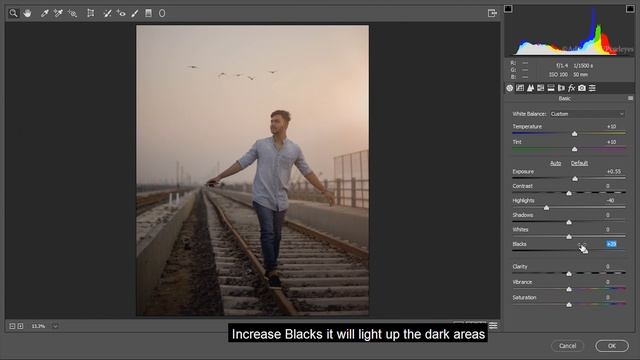Click the Saturation slider handle
Image resolution: width=640 pixels, height=360 pixels.
pos(569,305)
